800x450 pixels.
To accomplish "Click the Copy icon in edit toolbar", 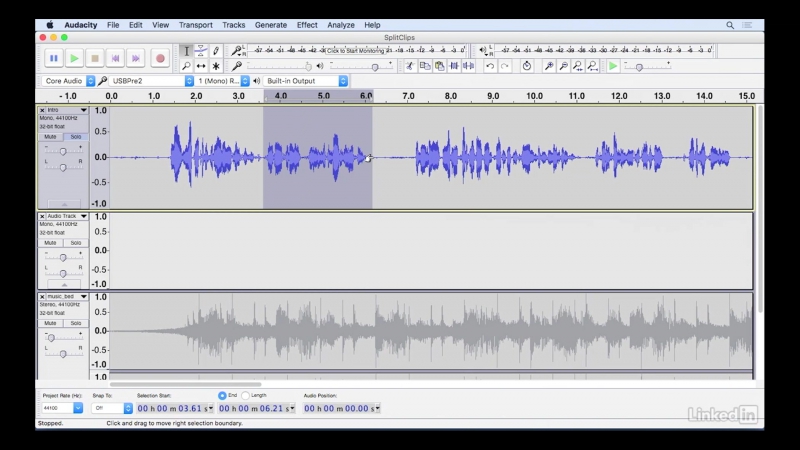I will (424, 66).
